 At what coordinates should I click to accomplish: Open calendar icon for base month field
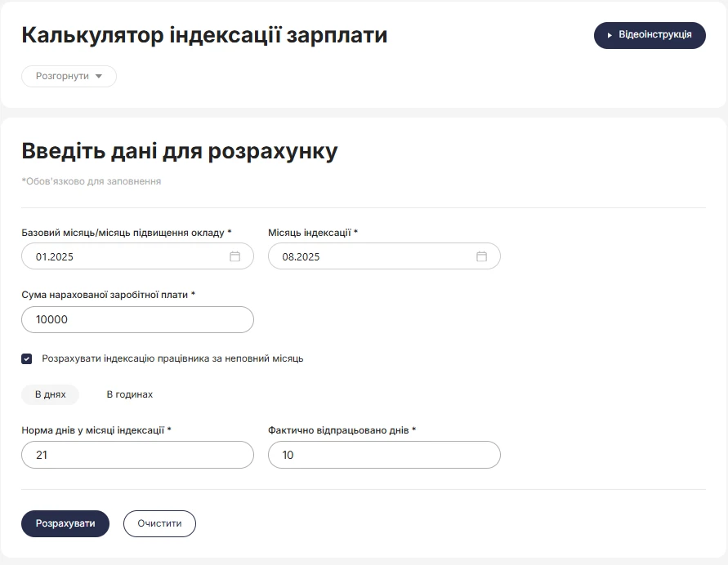235,256
